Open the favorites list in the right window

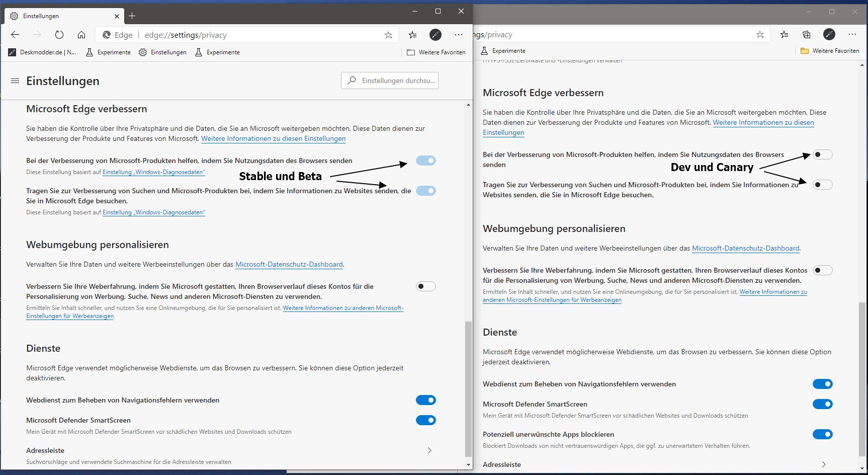(785, 34)
